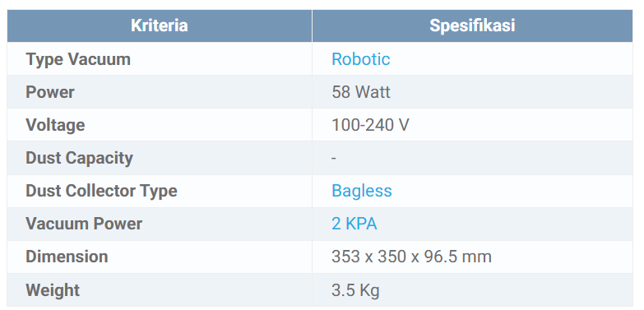Click the Dust Capacity row label

click(79, 158)
